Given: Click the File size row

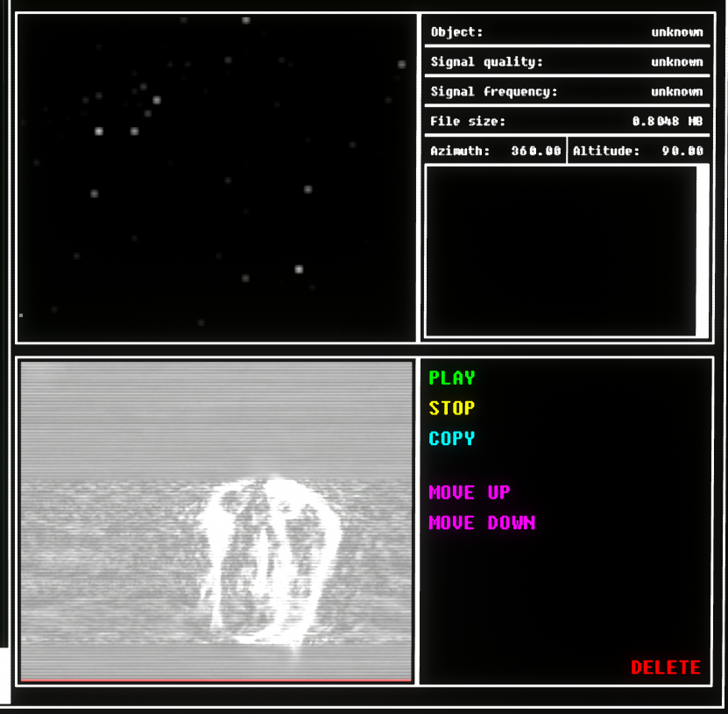Looking at the screenshot, I should (x=566, y=122).
